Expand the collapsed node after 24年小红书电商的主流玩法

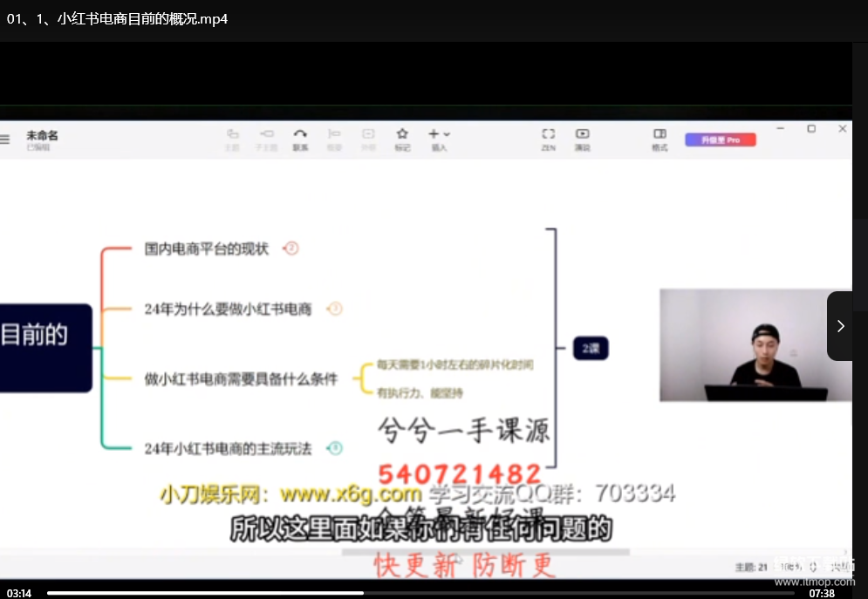pos(335,448)
